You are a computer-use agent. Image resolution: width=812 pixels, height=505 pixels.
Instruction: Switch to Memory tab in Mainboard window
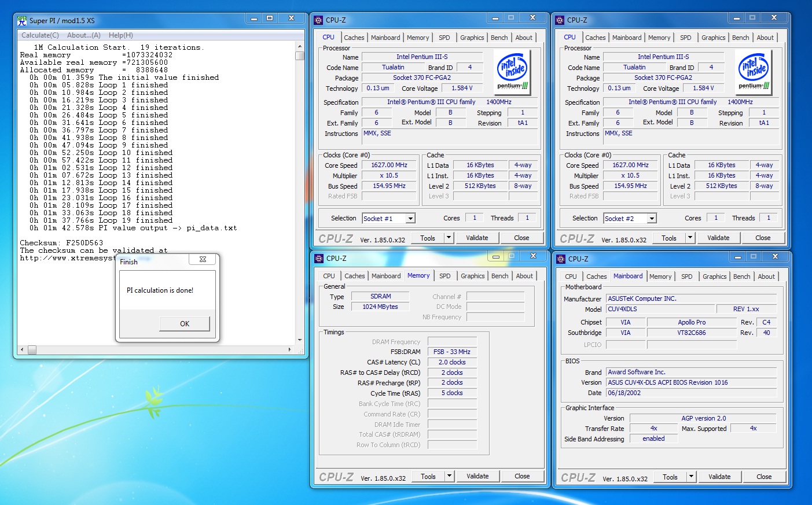660,277
